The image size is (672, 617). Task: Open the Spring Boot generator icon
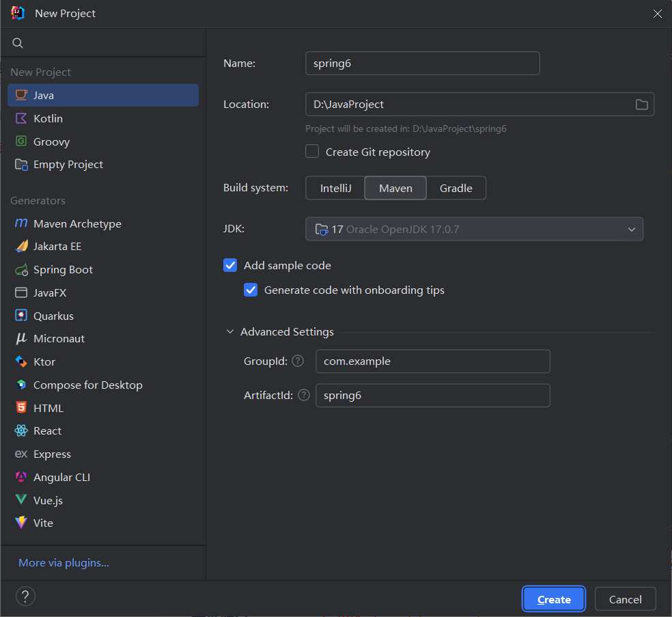coord(21,270)
